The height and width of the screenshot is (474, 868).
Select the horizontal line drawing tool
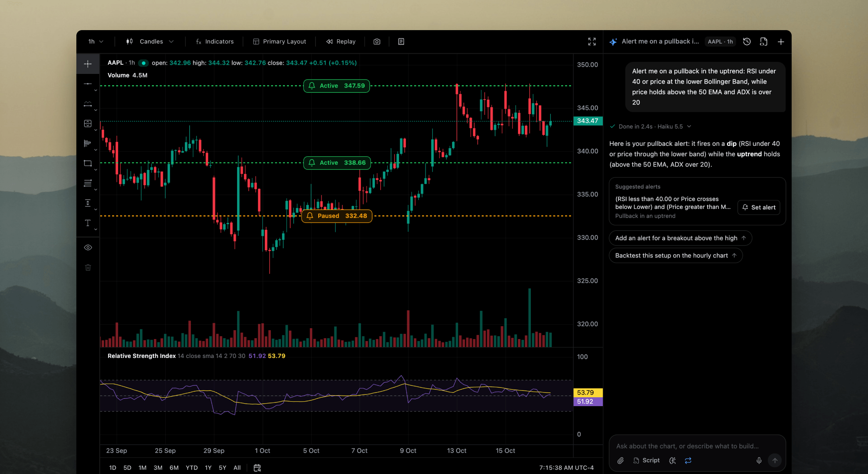pos(88,84)
